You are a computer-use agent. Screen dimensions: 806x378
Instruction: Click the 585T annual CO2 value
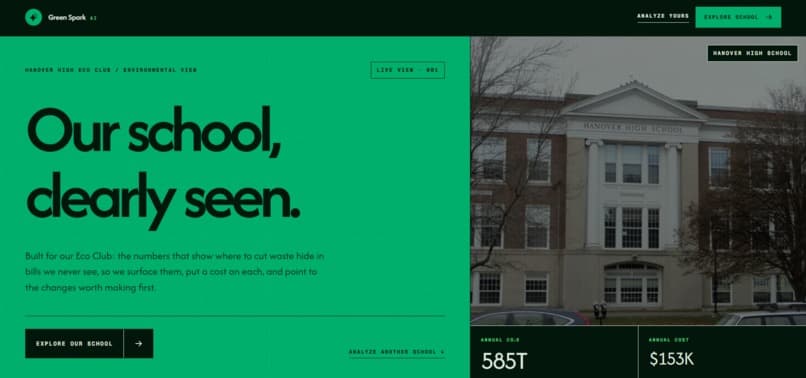click(x=504, y=361)
